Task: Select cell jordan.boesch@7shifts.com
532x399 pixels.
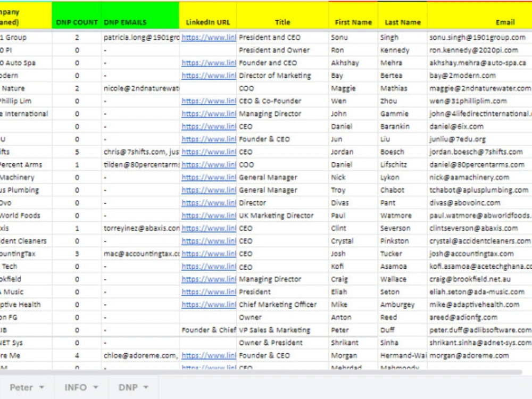Action: pyautogui.click(x=479, y=152)
